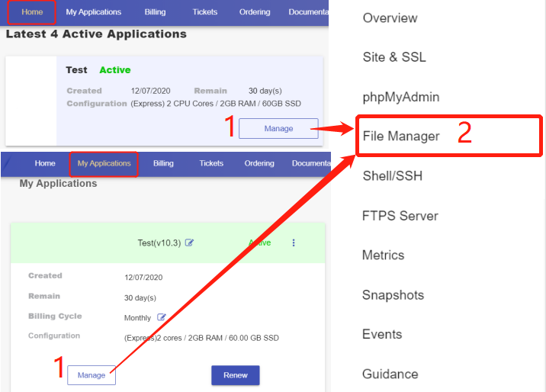The width and height of the screenshot is (546, 392).
Task: Click edit icon beside Monthly billing cycle
Action: point(162,317)
